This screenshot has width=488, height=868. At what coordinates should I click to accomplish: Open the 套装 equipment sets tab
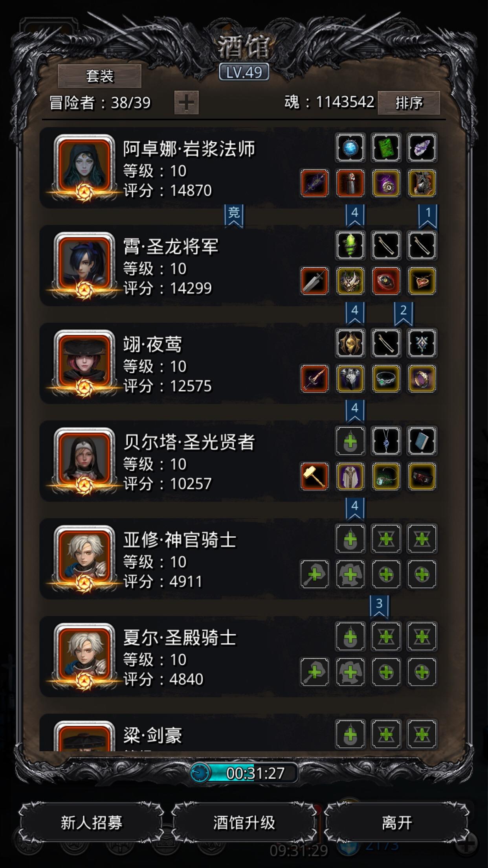point(99,76)
